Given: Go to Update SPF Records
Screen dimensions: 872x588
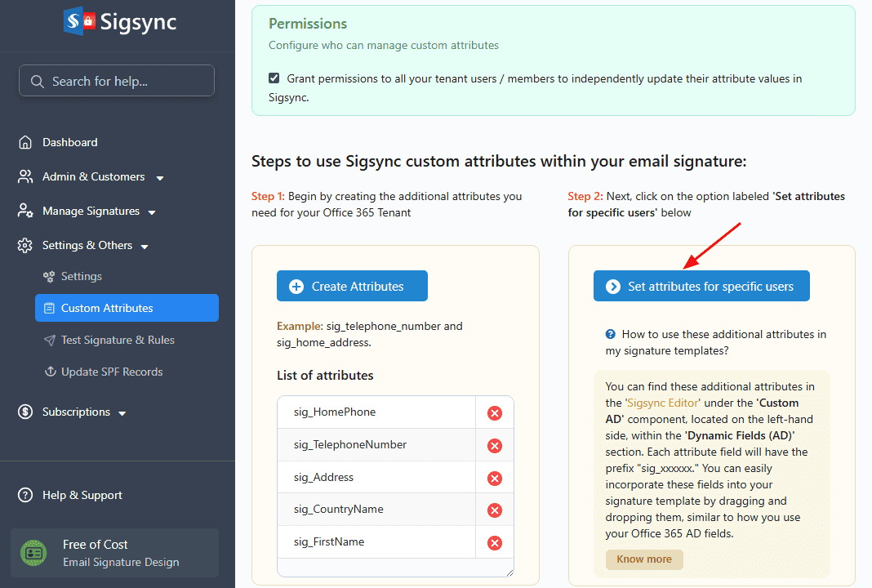Looking at the screenshot, I should [112, 372].
